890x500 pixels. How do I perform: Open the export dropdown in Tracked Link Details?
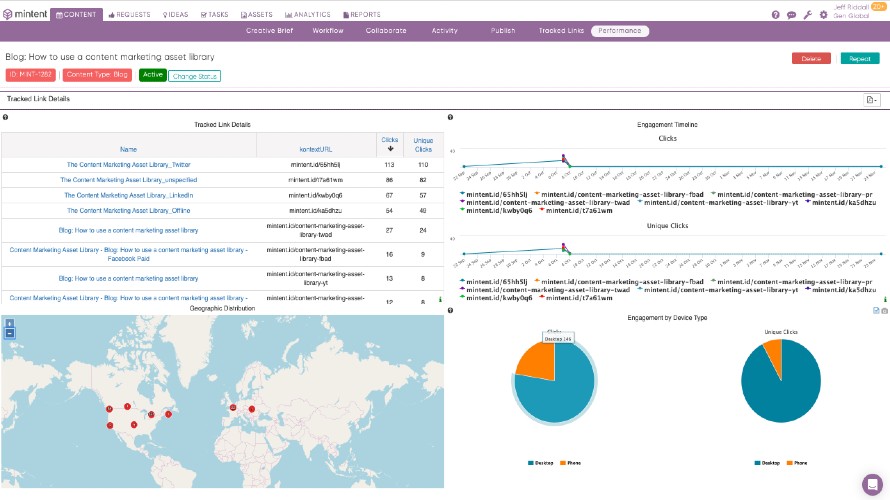coord(872,99)
